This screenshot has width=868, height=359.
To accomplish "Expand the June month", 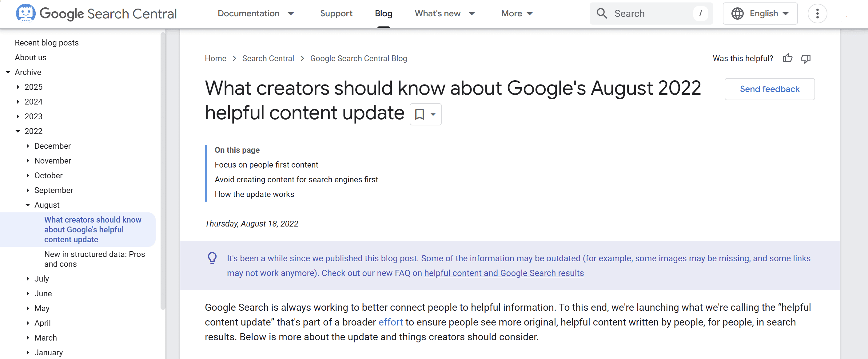I will (x=28, y=293).
